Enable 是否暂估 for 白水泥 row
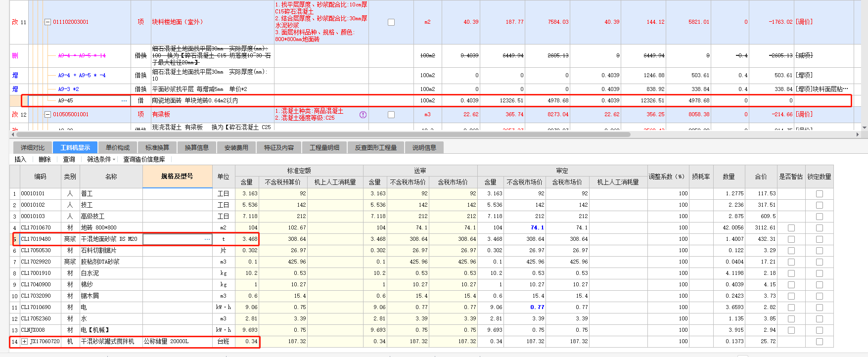 [791, 273]
